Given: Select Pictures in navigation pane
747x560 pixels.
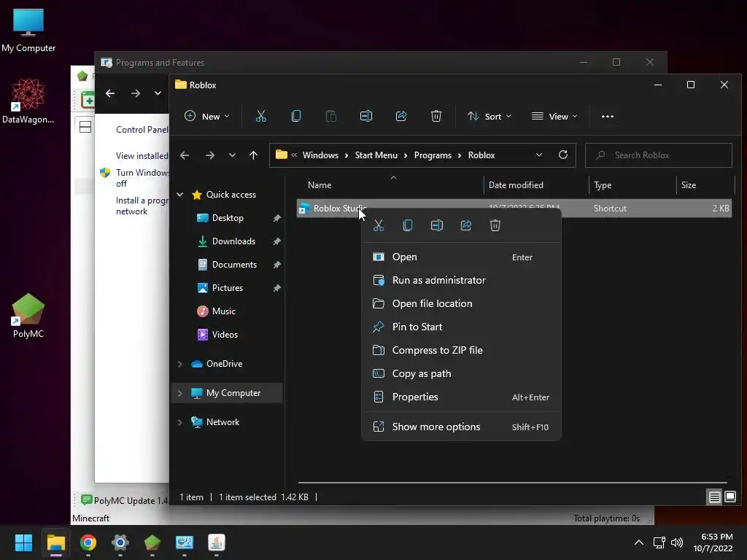Looking at the screenshot, I should [228, 288].
